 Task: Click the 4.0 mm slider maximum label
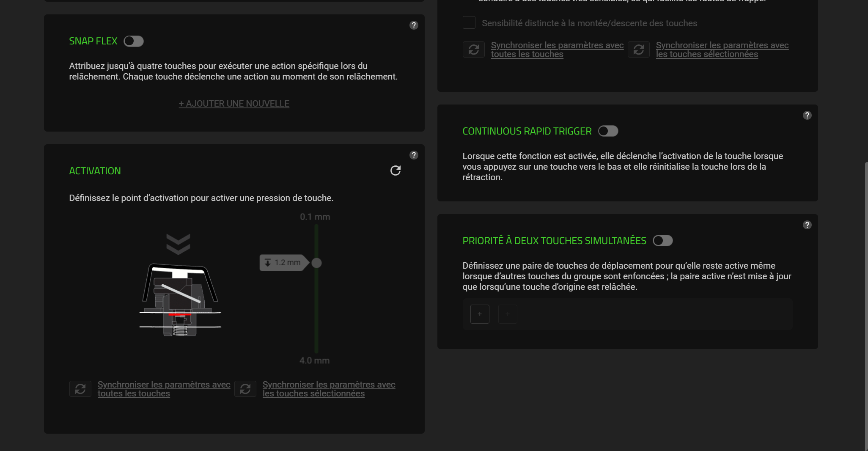click(315, 361)
